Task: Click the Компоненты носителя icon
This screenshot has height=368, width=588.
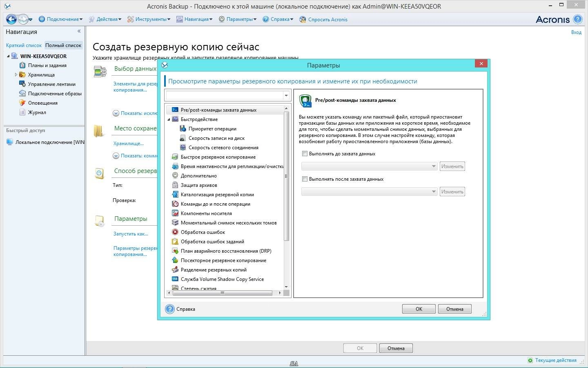Action: (x=175, y=213)
